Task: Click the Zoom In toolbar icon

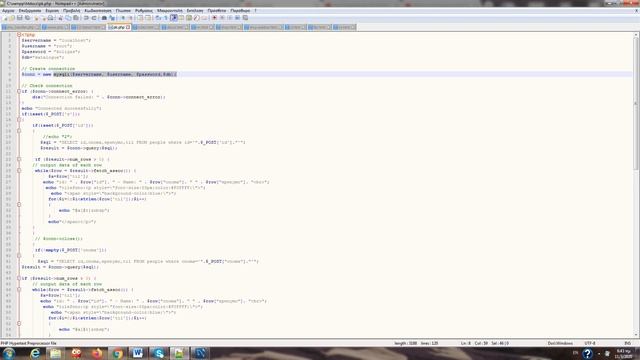Action: point(122,18)
